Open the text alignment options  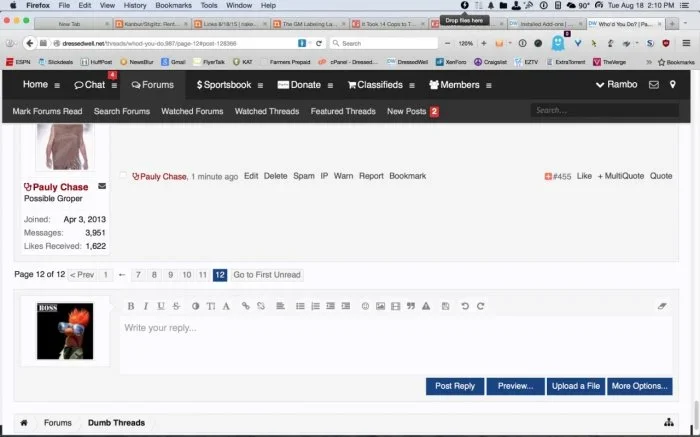point(280,306)
